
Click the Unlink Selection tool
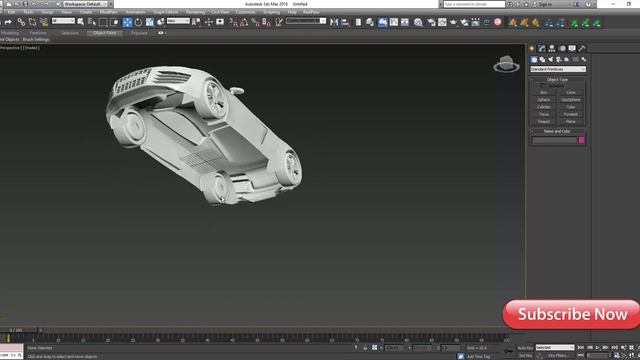pos(32,22)
